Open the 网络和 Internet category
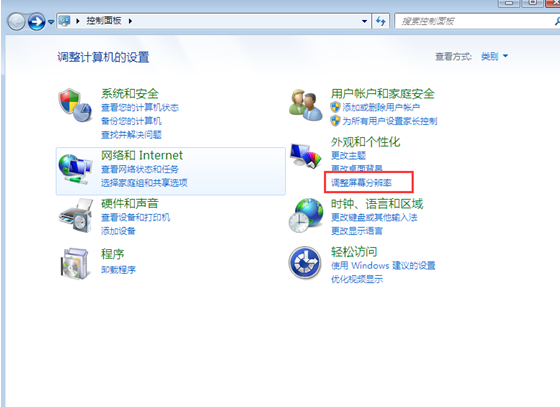Viewport: 560px width, 407px height. 142,155
